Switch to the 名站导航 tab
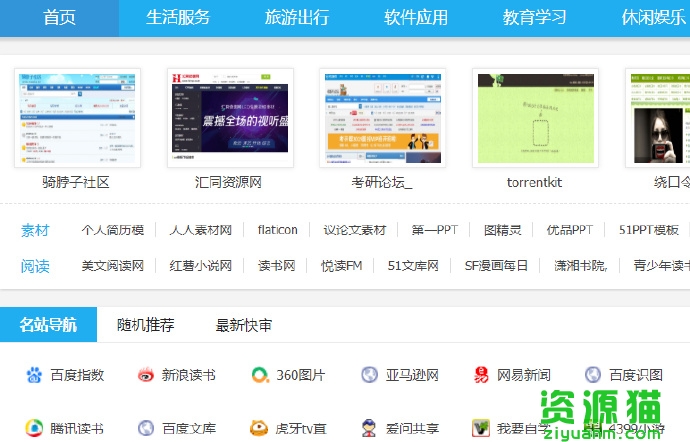The image size is (690, 442). (x=48, y=325)
